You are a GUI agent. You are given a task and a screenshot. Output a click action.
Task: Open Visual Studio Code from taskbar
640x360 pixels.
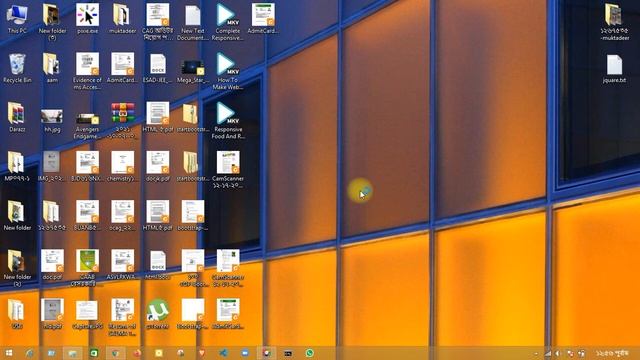[x=223, y=353]
